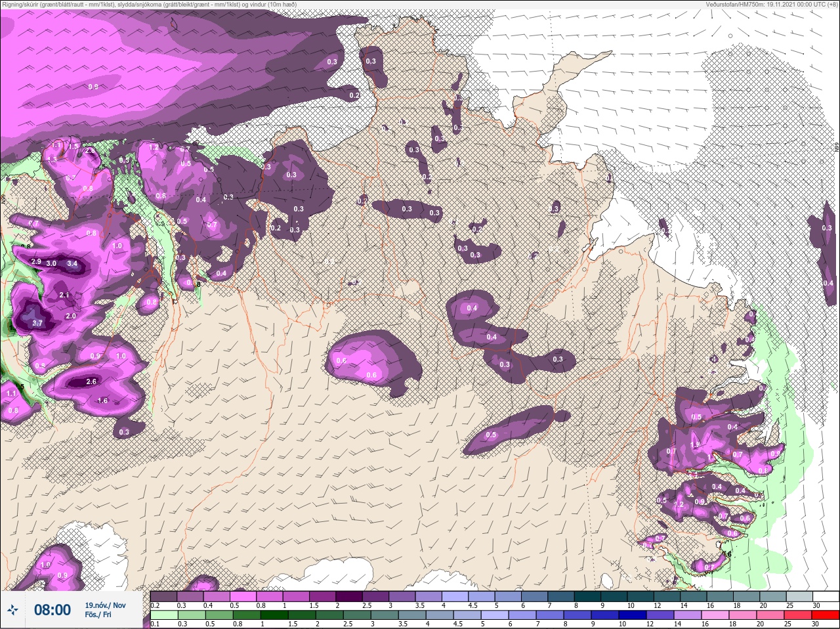Click the 2.6 precipitation value on the map
Image resolution: width=840 pixels, height=629 pixels.
(x=92, y=381)
